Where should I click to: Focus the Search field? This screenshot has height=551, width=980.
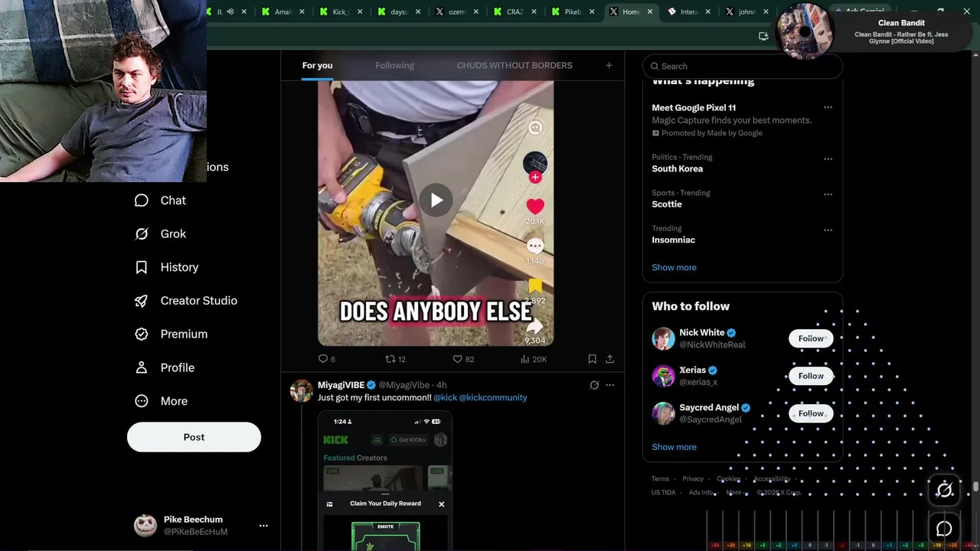pyautogui.click(x=743, y=67)
